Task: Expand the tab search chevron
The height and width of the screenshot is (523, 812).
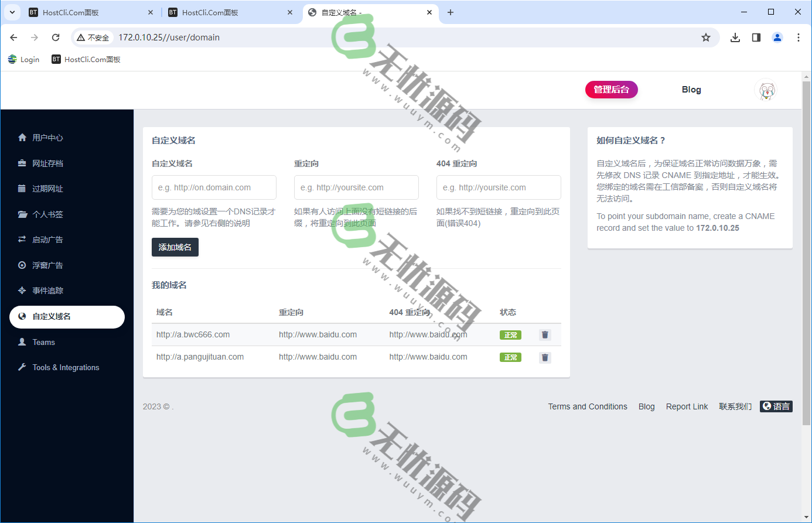Action: pos(12,12)
